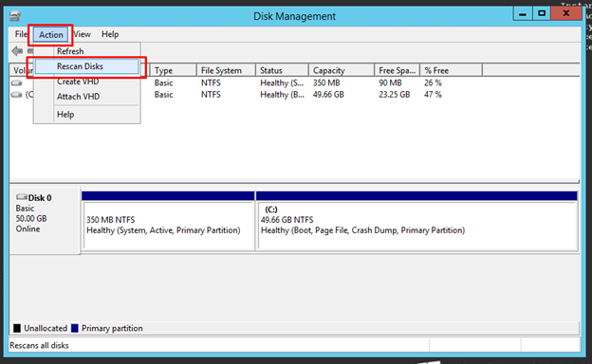Maximize the Disk Management window
The width and height of the screenshot is (592, 364).
[542, 14]
